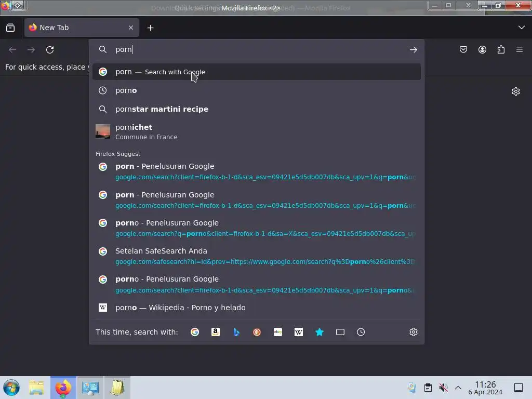This screenshot has width=532, height=399.
Task: Select 'pornstar martini recipe' suggestion
Action: (257, 109)
